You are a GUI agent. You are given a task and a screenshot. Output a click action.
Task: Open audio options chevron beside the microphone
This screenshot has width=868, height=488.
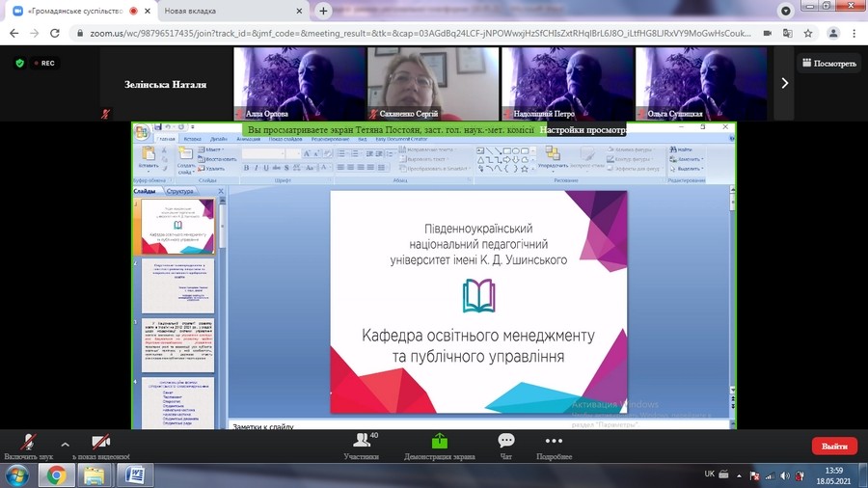tap(66, 445)
